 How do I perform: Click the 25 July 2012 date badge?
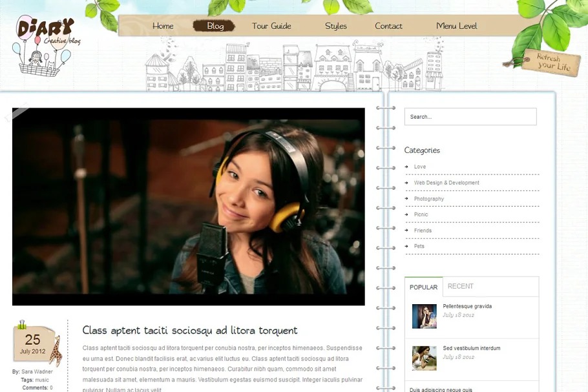[x=32, y=344]
